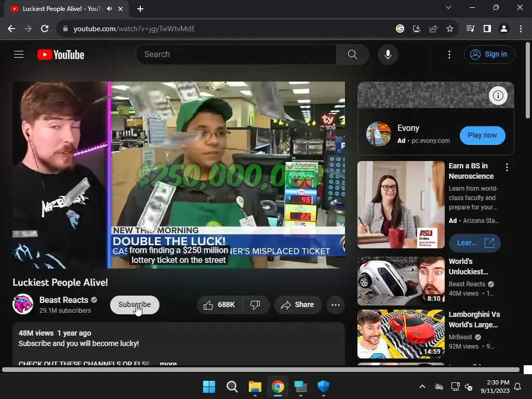Click the vertical page scrollbar

[528, 81]
